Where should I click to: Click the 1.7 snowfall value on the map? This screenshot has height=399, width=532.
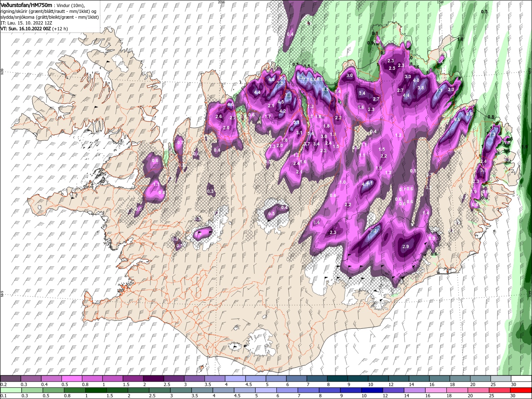click(268, 117)
